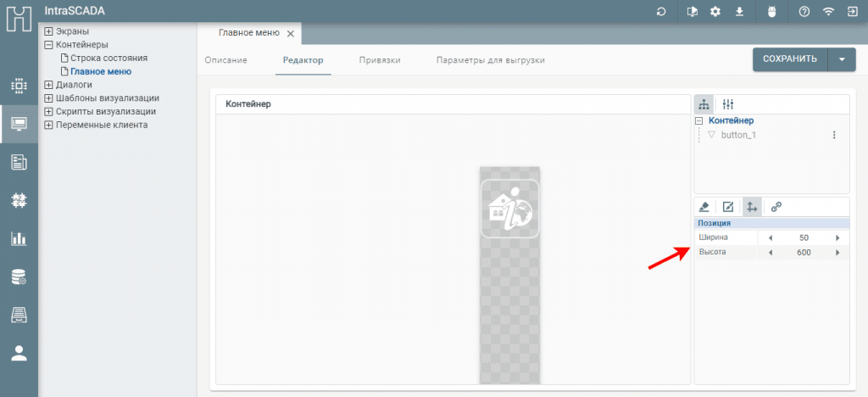Click the Контейнеры tree label

pyautogui.click(x=82, y=45)
